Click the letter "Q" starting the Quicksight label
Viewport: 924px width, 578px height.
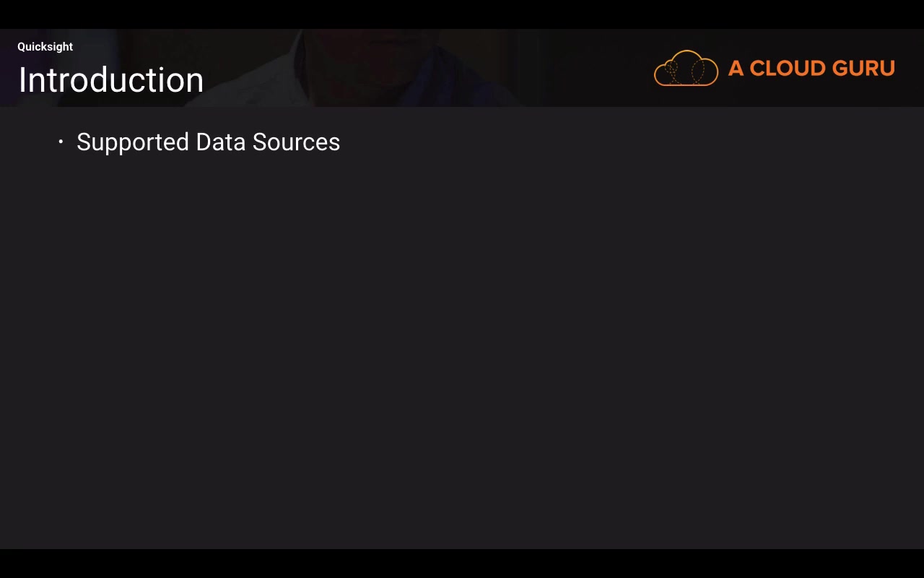[x=22, y=47]
